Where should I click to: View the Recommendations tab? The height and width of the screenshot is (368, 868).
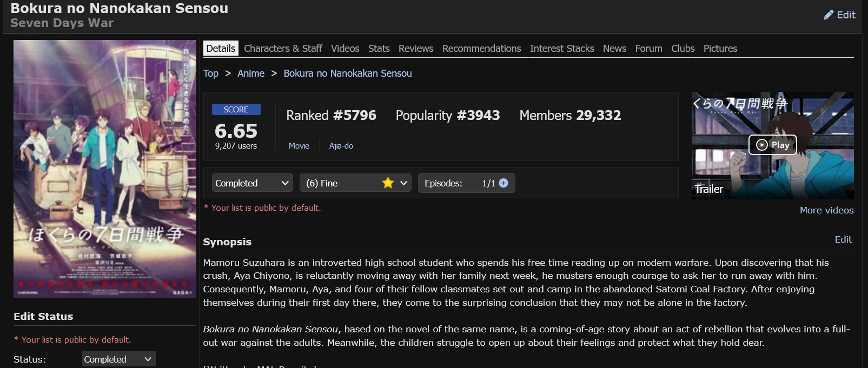click(482, 49)
